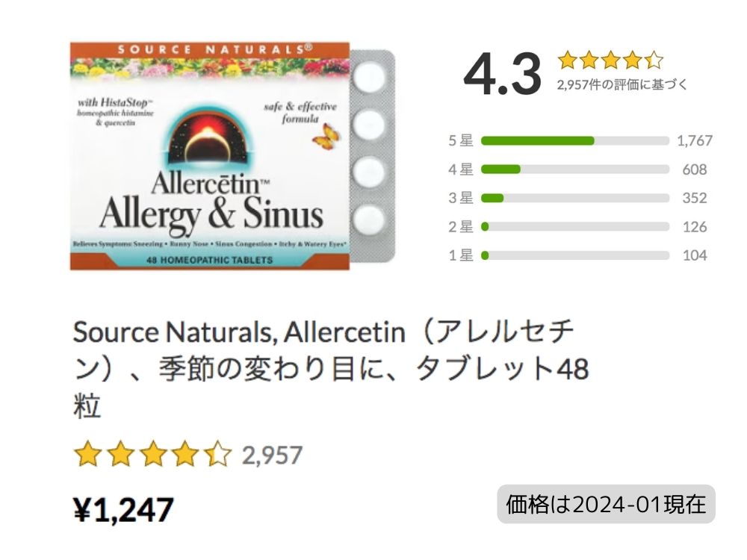
Task: Click the star rating below the title
Action: click(x=152, y=454)
